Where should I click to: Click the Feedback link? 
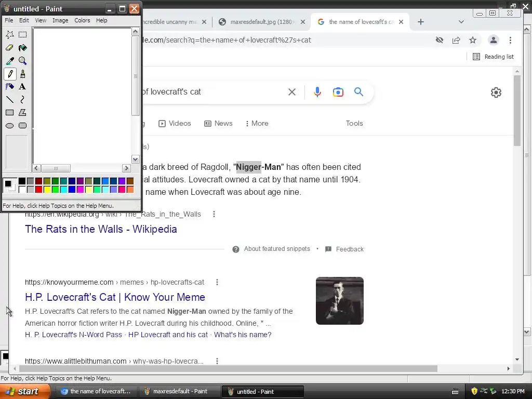coord(350,249)
